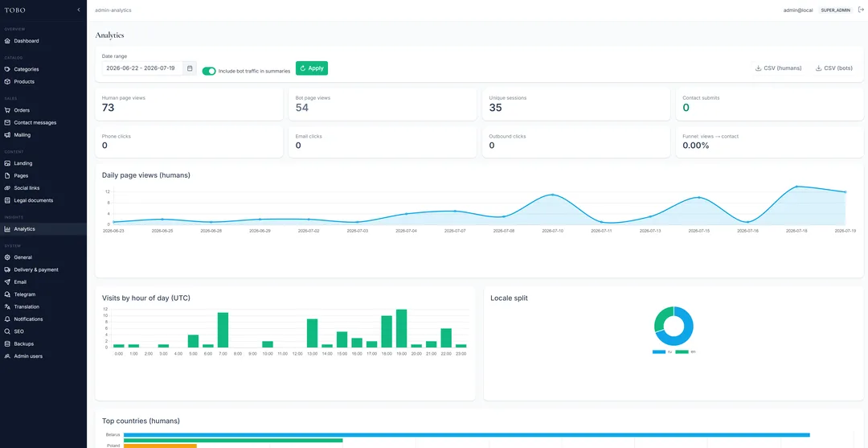The image size is (868, 448).
Task: Click the Dashboard home icon
Action: pos(7,41)
